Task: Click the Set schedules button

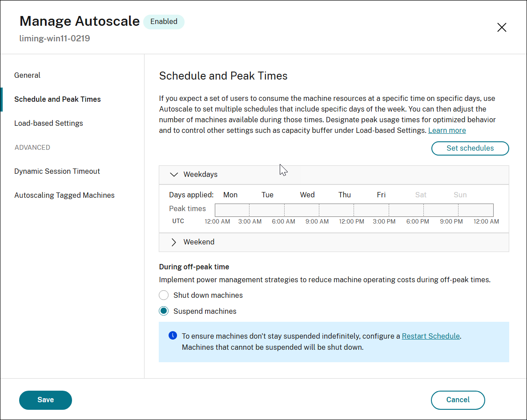Action: pyautogui.click(x=470, y=148)
